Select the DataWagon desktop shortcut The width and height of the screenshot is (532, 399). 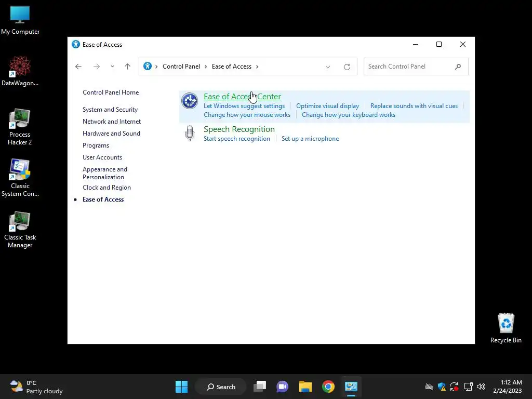click(20, 71)
